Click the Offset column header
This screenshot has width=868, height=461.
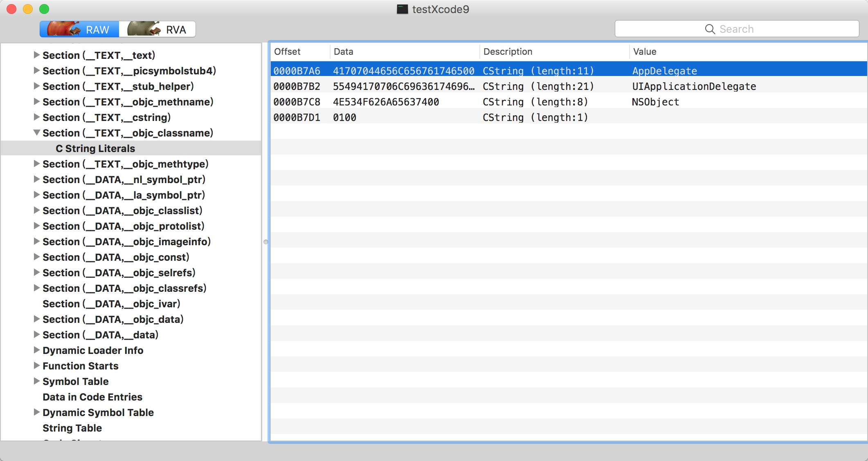(x=300, y=51)
